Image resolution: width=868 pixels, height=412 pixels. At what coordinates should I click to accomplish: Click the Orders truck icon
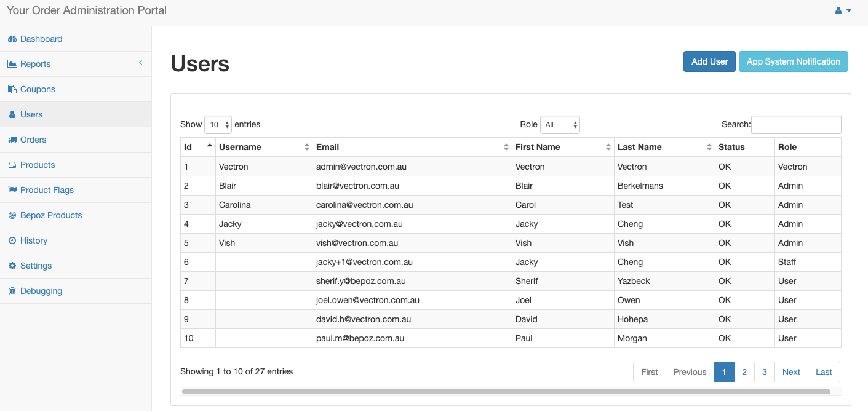pyautogui.click(x=12, y=140)
